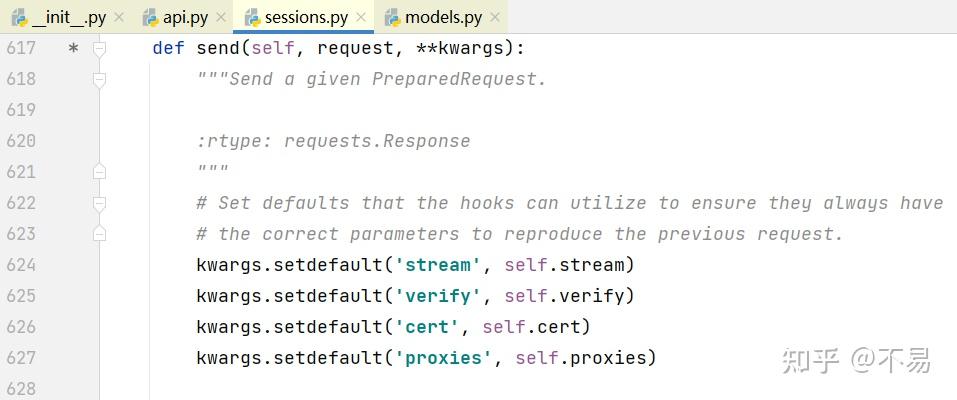Close the api.py editor tab

pos(220,17)
